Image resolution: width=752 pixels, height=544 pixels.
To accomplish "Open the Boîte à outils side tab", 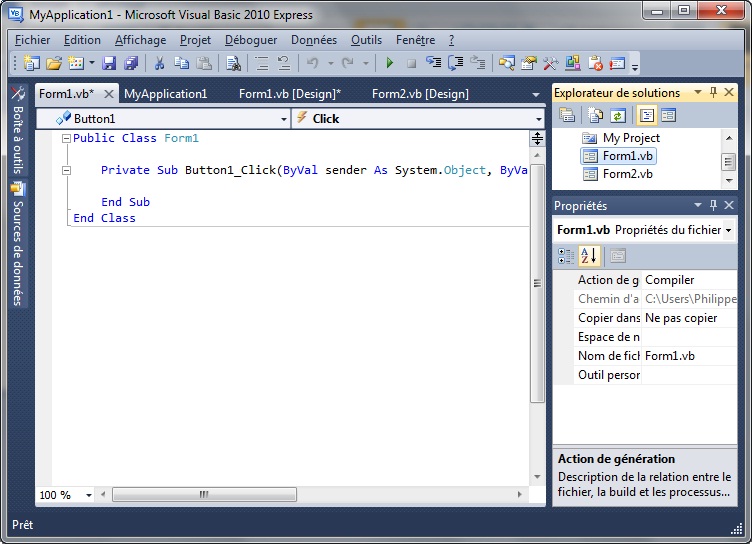I will [18, 131].
